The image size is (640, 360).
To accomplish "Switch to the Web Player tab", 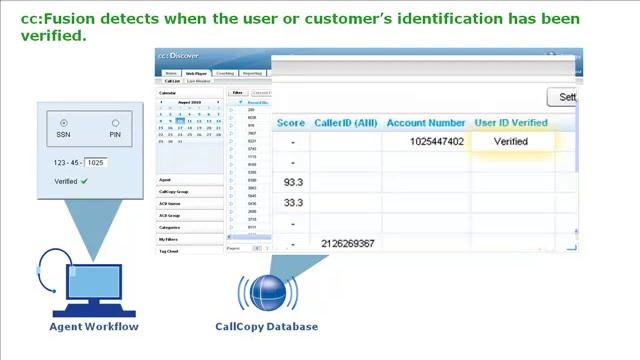I will [196, 73].
